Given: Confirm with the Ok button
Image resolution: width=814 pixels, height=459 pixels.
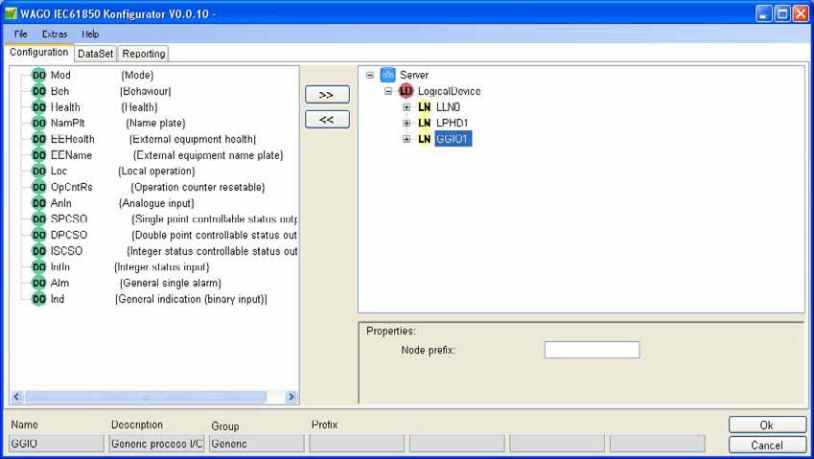Looking at the screenshot, I should tap(767, 425).
